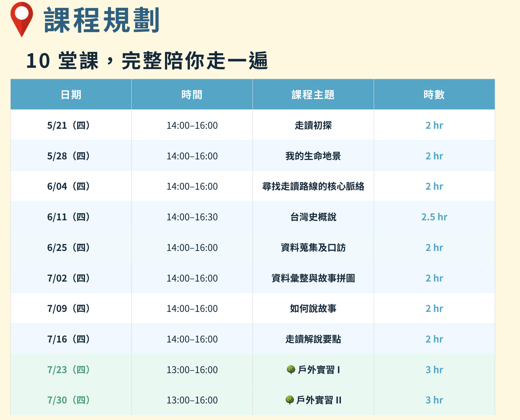Viewport: 520px width, 420px height.
Task: Click the 2.5 hr duration cell
Action: (x=434, y=217)
